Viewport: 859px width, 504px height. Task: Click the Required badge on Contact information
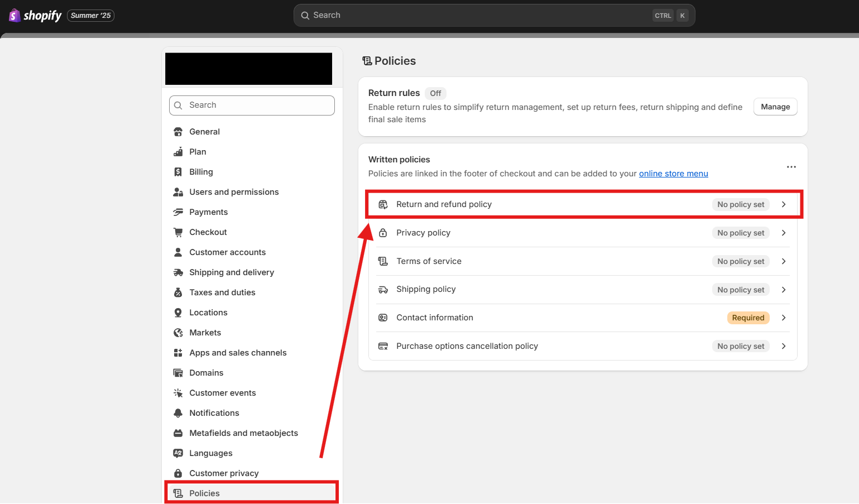click(x=748, y=318)
